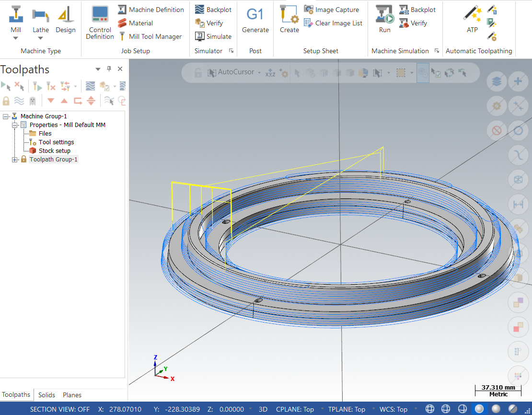532x415 pixels.
Task: Switch to the Solids tab
Action: click(46, 395)
